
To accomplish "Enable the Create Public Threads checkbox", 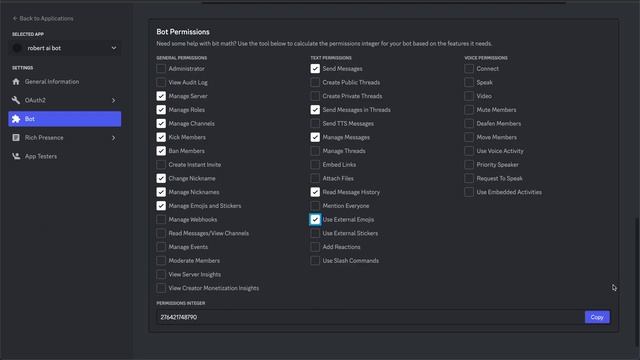I will coord(315,82).
